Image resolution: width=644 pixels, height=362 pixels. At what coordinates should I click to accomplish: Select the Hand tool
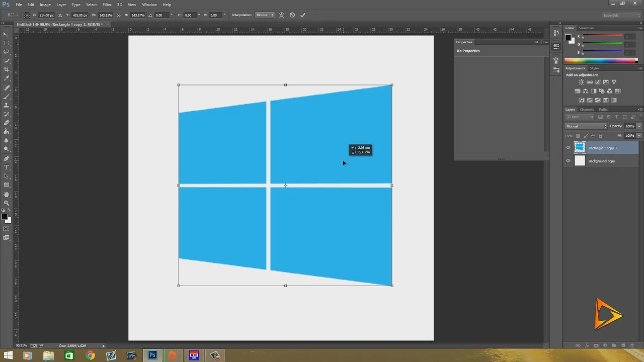point(7,194)
